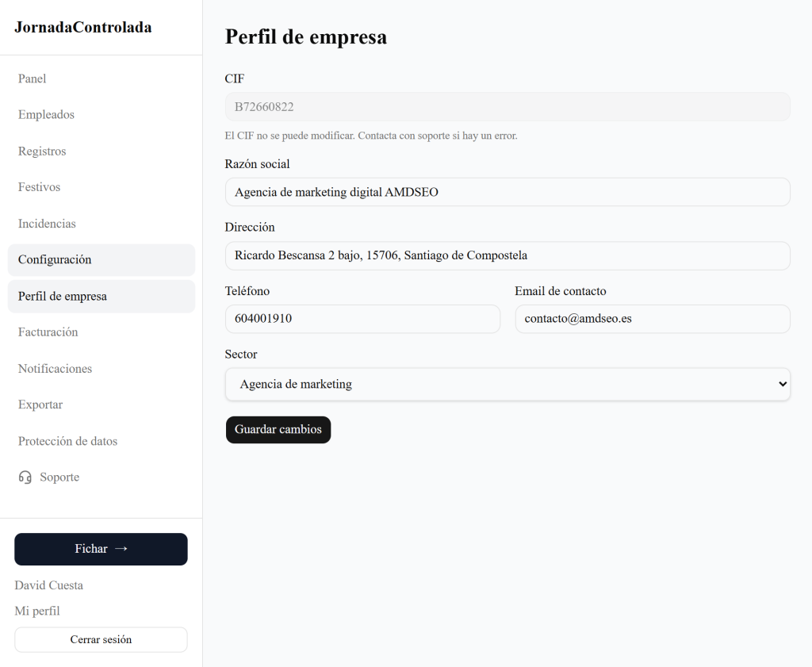Click the Mi perfil link
Image resolution: width=812 pixels, height=667 pixels.
37,611
